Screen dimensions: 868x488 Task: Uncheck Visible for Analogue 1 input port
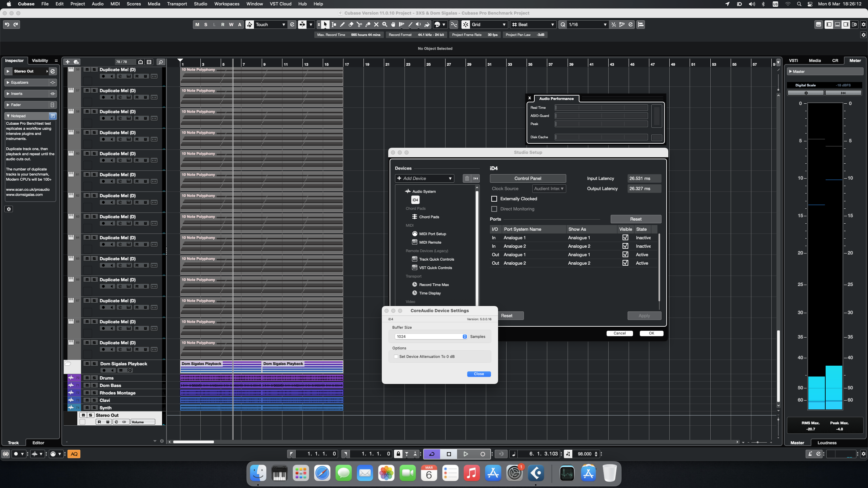click(625, 238)
